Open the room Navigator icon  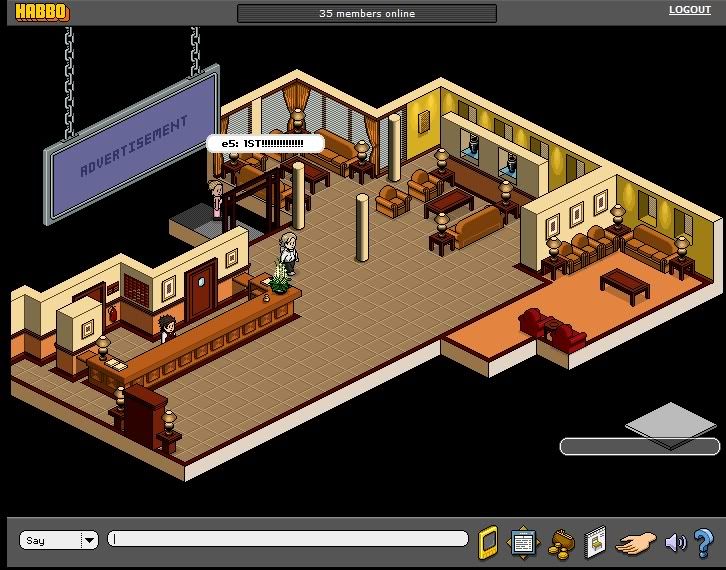(524, 541)
